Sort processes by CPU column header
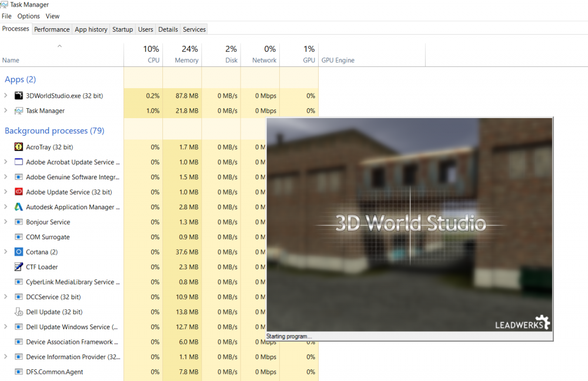The height and width of the screenshot is (381, 588). 153,60
